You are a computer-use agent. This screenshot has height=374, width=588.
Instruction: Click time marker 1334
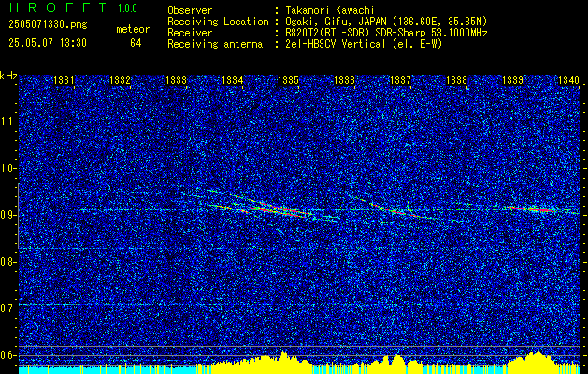[x=232, y=79]
